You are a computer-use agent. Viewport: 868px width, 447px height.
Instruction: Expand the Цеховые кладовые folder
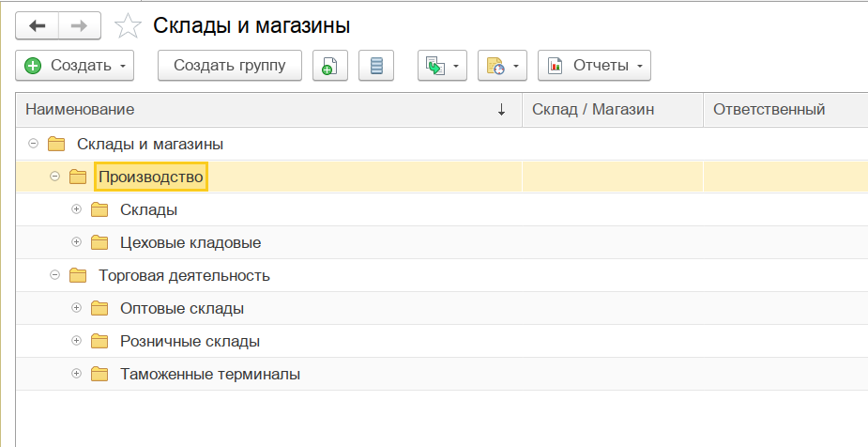77,242
